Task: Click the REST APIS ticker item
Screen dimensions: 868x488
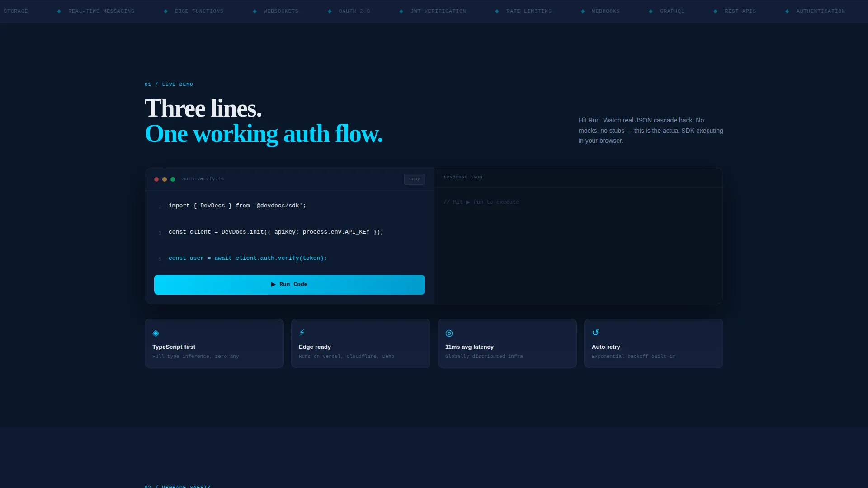Action: tap(741, 11)
